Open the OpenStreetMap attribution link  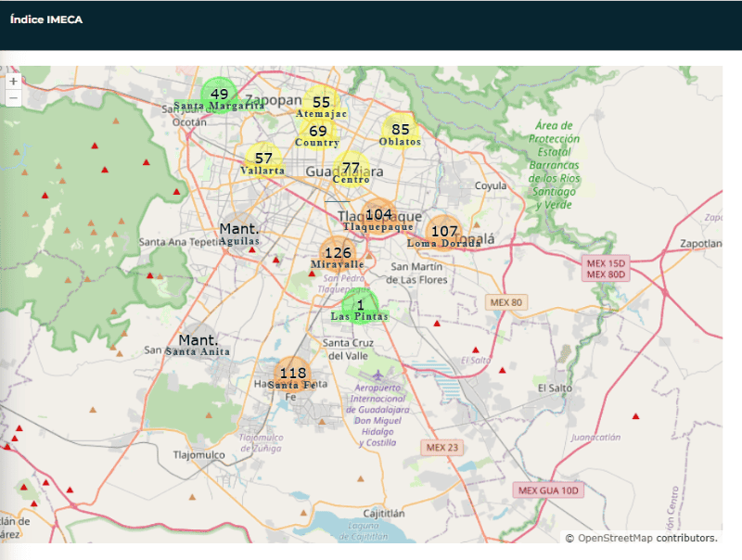617,538
